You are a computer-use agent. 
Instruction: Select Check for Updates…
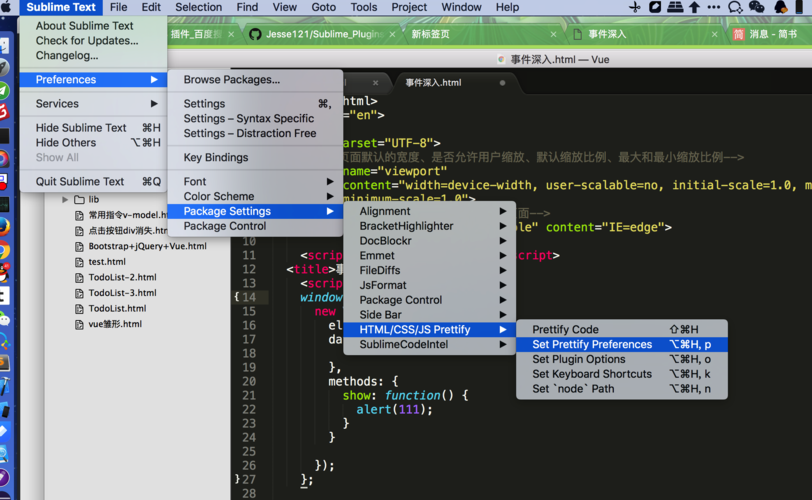point(94,40)
